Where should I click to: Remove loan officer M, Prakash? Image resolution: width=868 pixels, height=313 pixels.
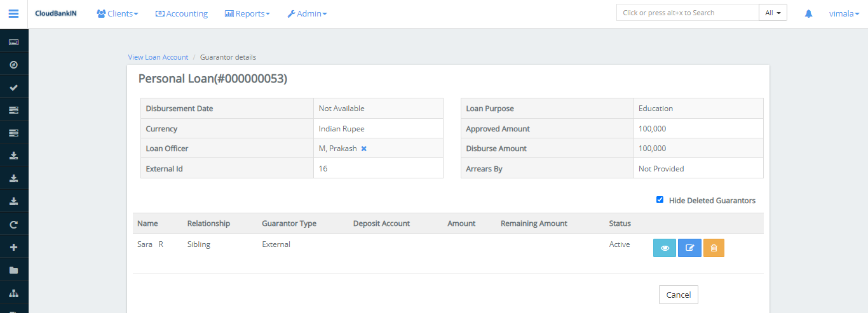pyautogui.click(x=364, y=149)
